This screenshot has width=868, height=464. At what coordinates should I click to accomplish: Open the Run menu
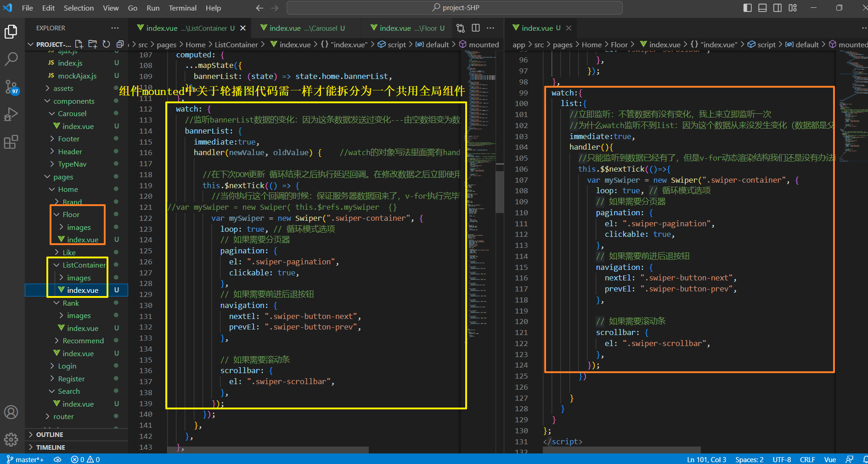point(153,8)
